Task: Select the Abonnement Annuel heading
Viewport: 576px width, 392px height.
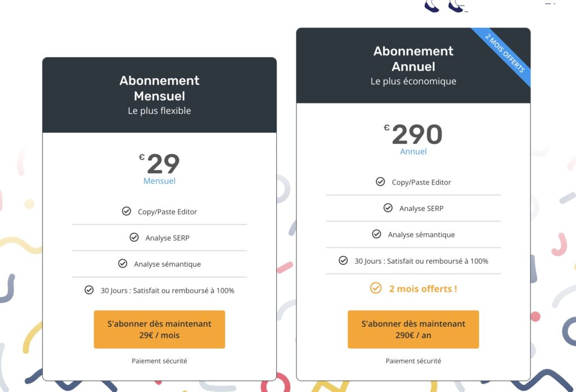Action: [413, 59]
